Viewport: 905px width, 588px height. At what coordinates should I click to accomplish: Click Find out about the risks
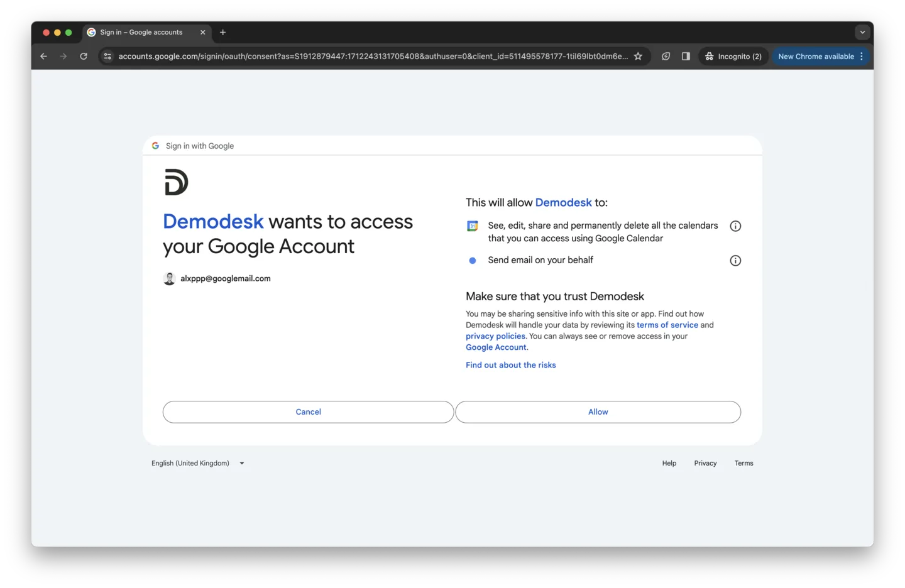click(511, 366)
